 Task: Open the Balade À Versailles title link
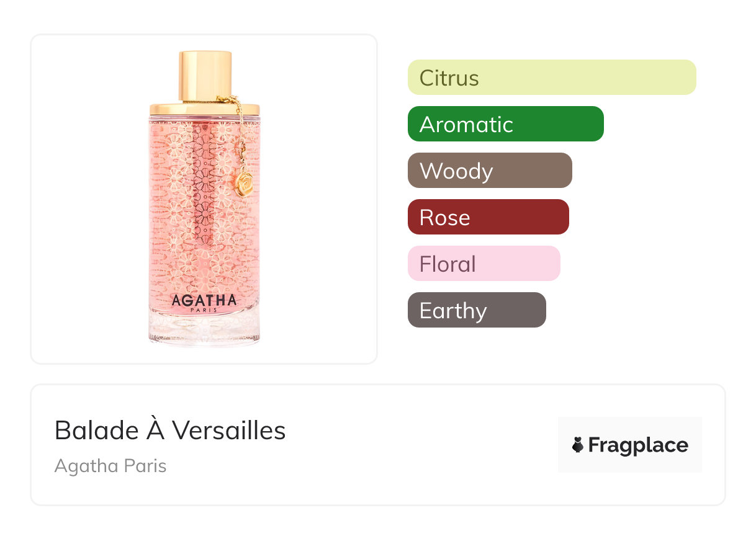(170, 430)
